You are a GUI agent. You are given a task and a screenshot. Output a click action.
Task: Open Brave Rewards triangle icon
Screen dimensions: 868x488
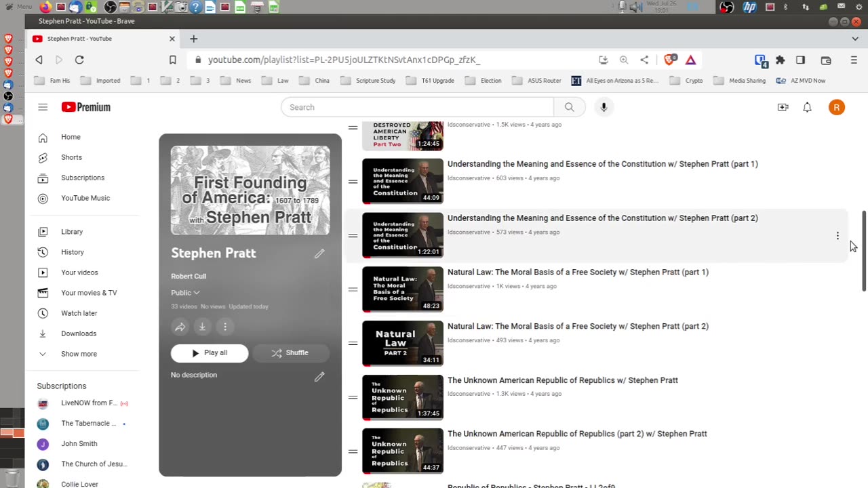coord(690,60)
